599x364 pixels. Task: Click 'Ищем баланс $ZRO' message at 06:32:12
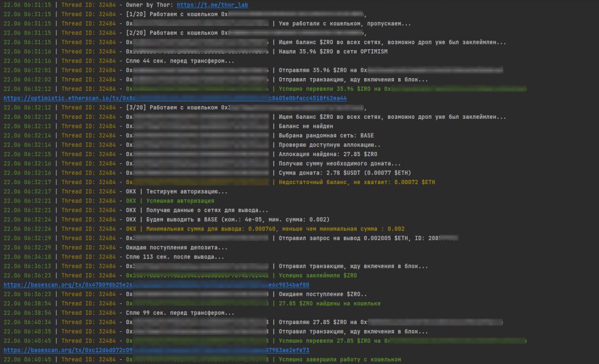tap(392, 117)
